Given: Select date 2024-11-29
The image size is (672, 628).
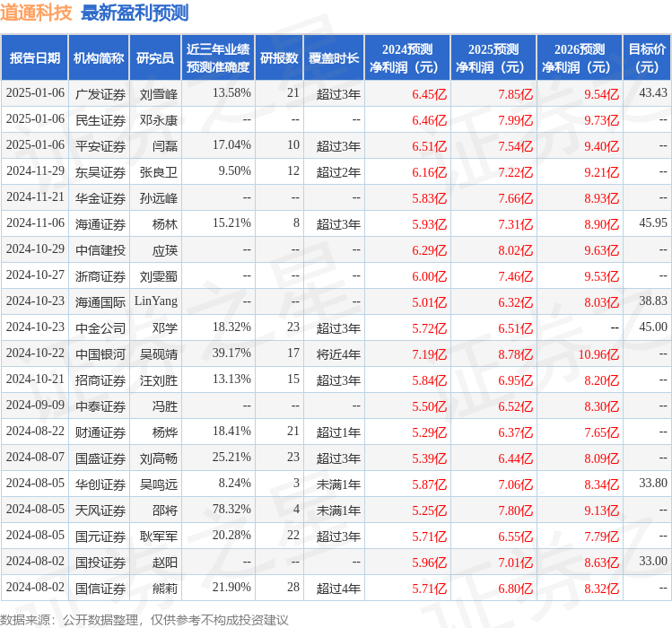Looking at the screenshot, I should pos(36,171).
